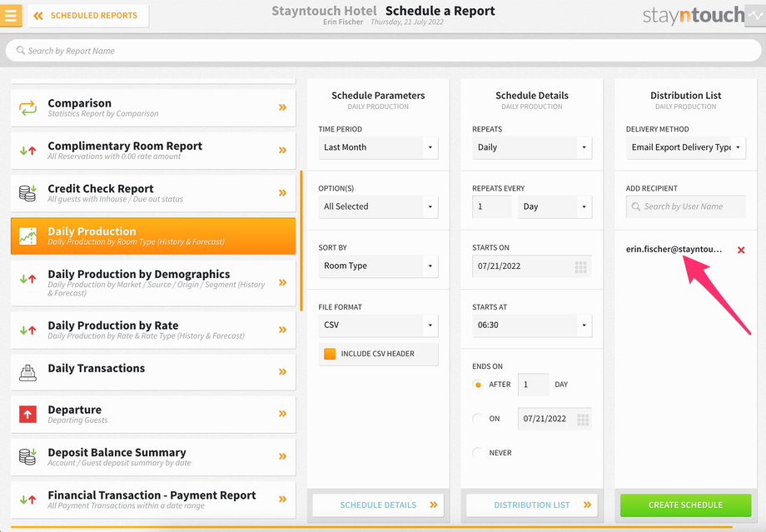Open the Repeats Every Day unit dropdown
This screenshot has height=532, width=766.
point(555,206)
